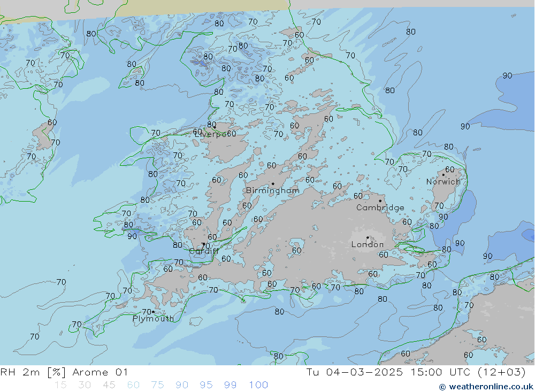
Task: Click the Plymouth city label
Action: pyautogui.click(x=153, y=319)
